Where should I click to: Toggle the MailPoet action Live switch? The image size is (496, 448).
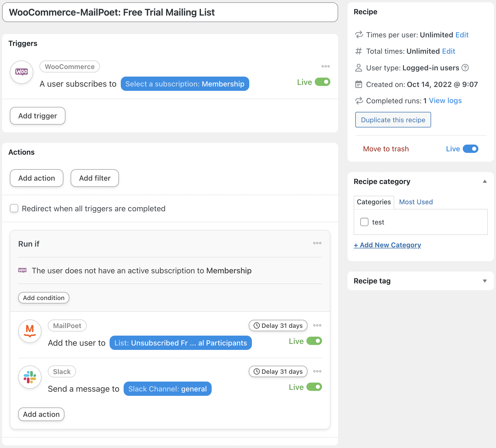click(x=314, y=341)
